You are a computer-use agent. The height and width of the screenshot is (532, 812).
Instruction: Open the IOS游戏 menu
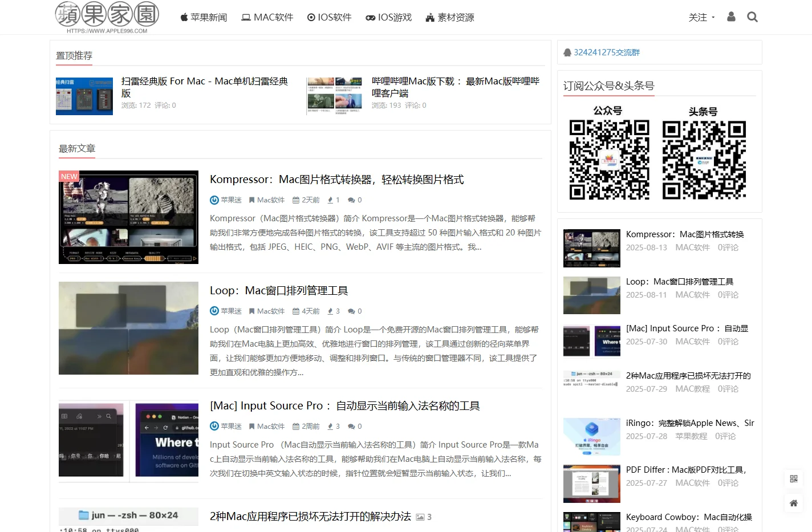pyautogui.click(x=388, y=17)
